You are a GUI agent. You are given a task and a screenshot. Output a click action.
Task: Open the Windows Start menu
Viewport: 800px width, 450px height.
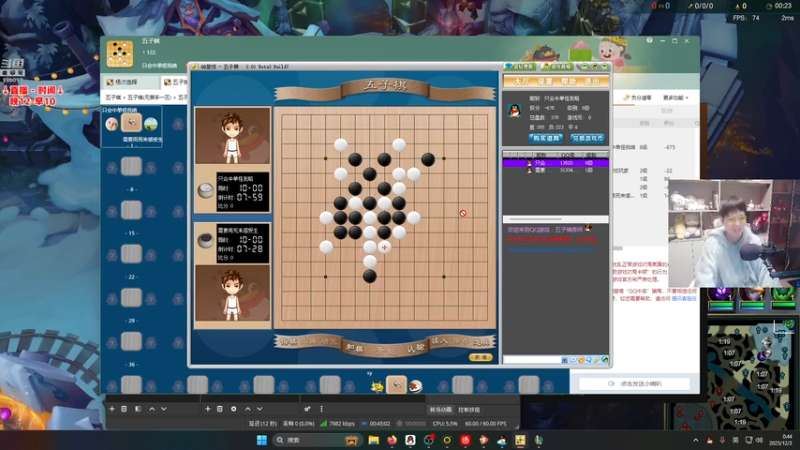[262, 440]
